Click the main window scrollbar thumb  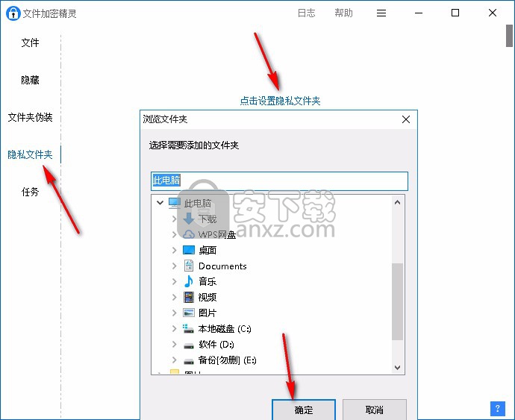510,36
